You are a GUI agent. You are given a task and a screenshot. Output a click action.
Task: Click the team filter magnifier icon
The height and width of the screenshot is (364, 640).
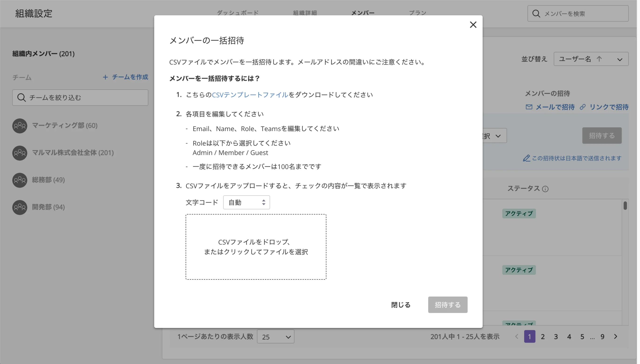click(22, 98)
